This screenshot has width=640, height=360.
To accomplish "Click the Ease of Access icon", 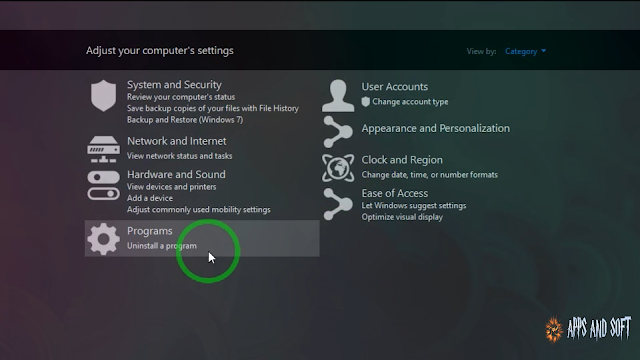I will [338, 204].
